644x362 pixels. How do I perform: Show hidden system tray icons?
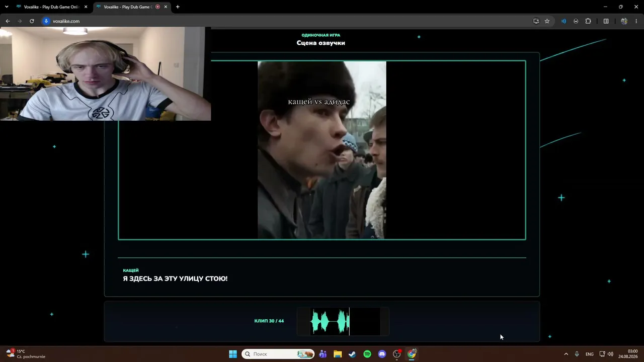(566, 354)
